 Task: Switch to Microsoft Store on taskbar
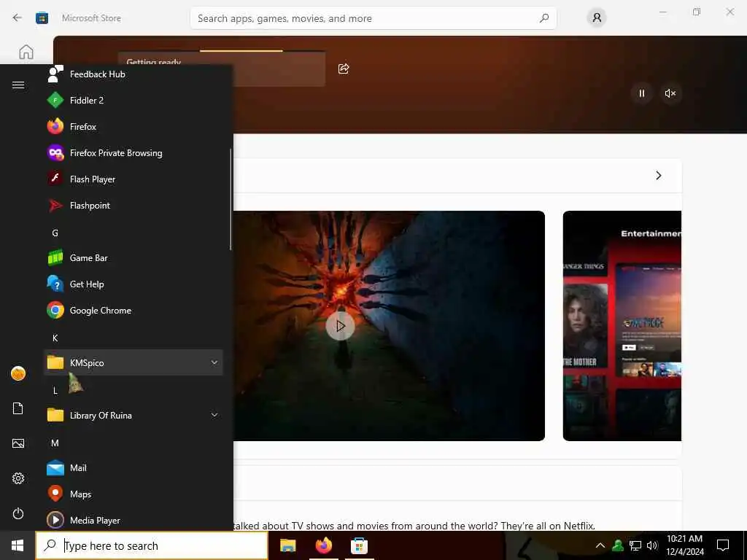pos(359,545)
